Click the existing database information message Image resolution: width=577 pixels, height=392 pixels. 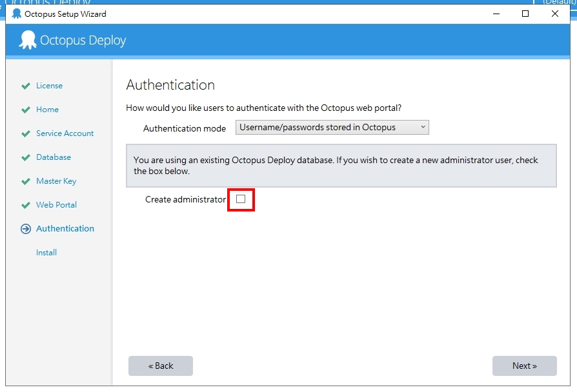pos(341,166)
